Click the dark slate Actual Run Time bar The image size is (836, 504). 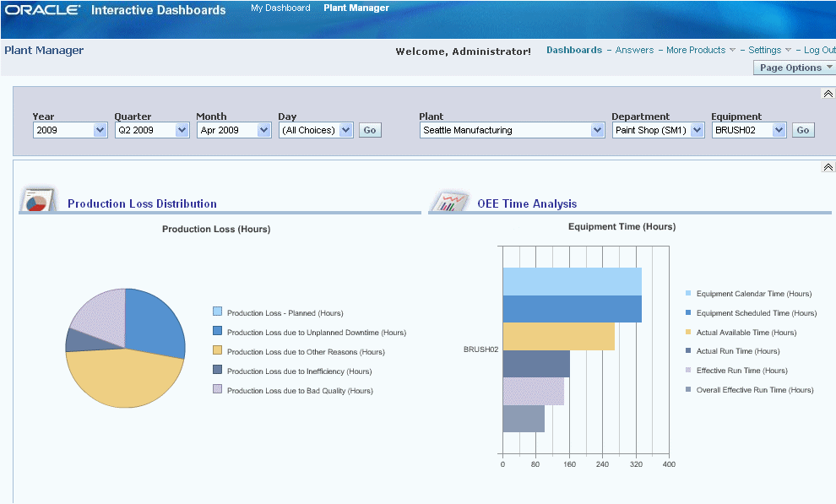click(536, 364)
